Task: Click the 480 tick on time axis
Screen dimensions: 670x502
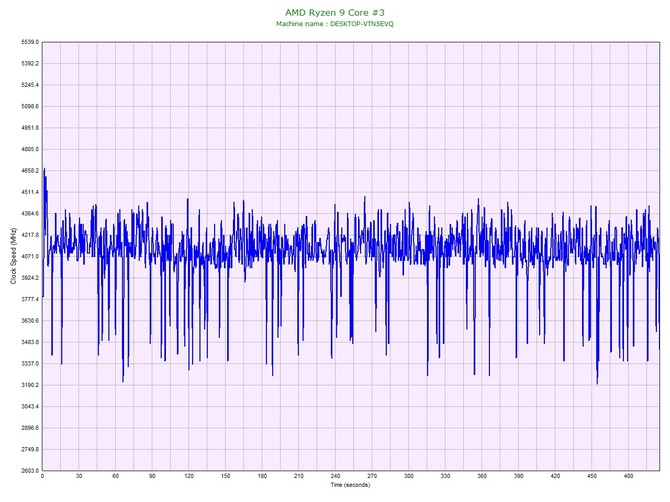Action: (629, 476)
